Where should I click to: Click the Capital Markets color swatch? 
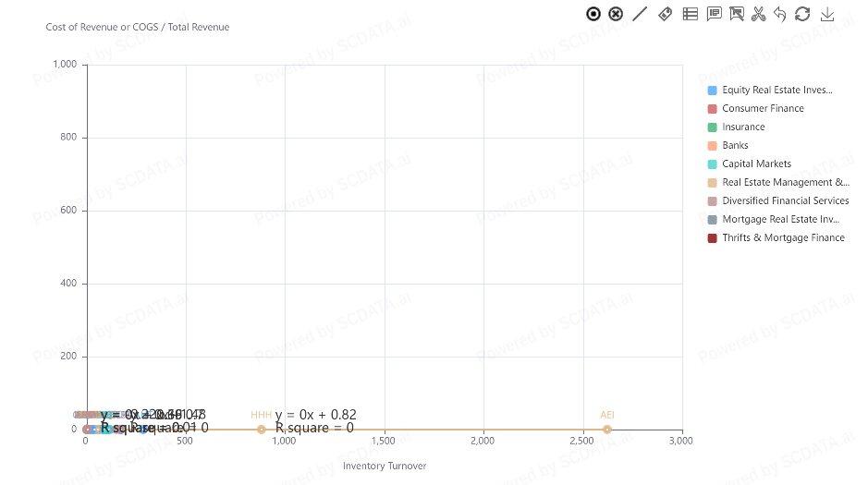point(713,164)
